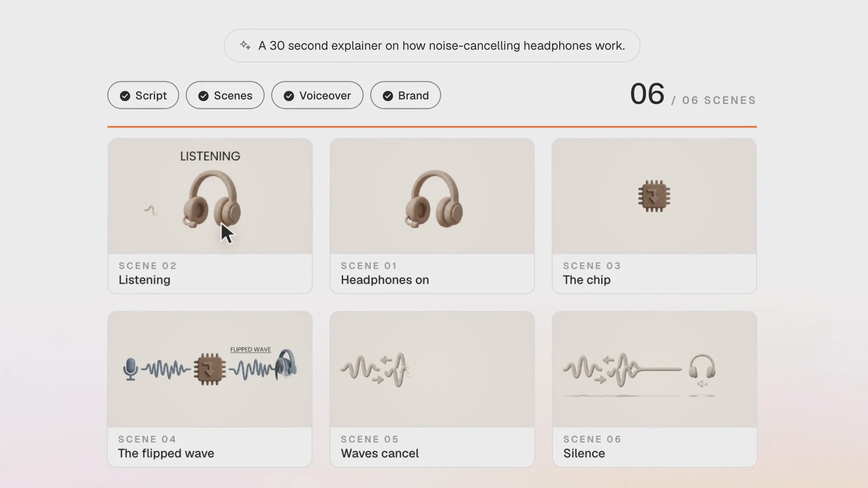Open the Brand step pill
The width and height of the screenshot is (868, 488).
pos(406,95)
